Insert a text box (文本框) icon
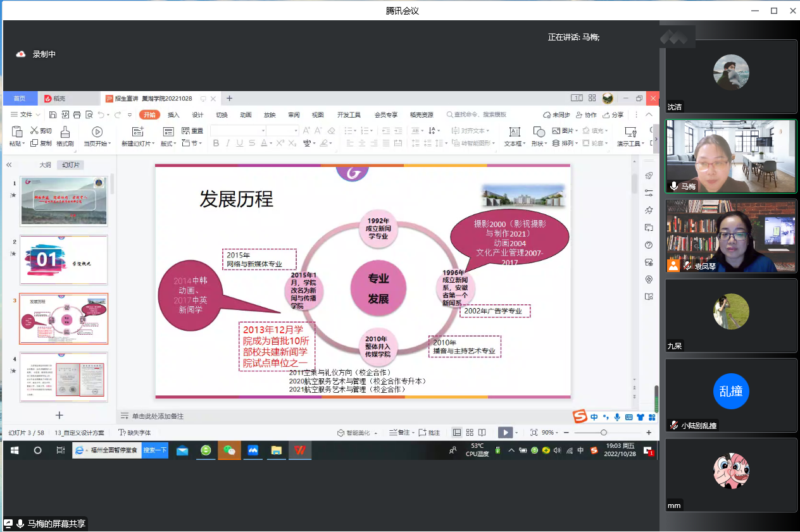800x532 pixels. (x=515, y=132)
